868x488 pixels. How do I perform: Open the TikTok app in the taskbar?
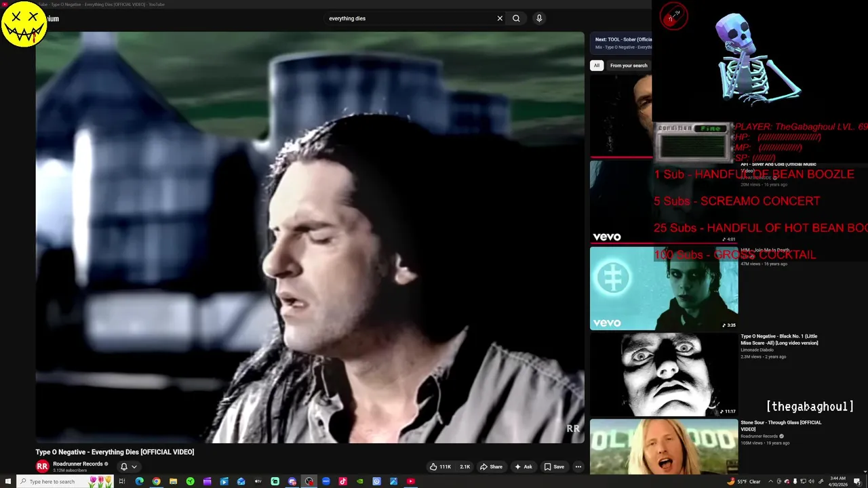click(x=342, y=481)
